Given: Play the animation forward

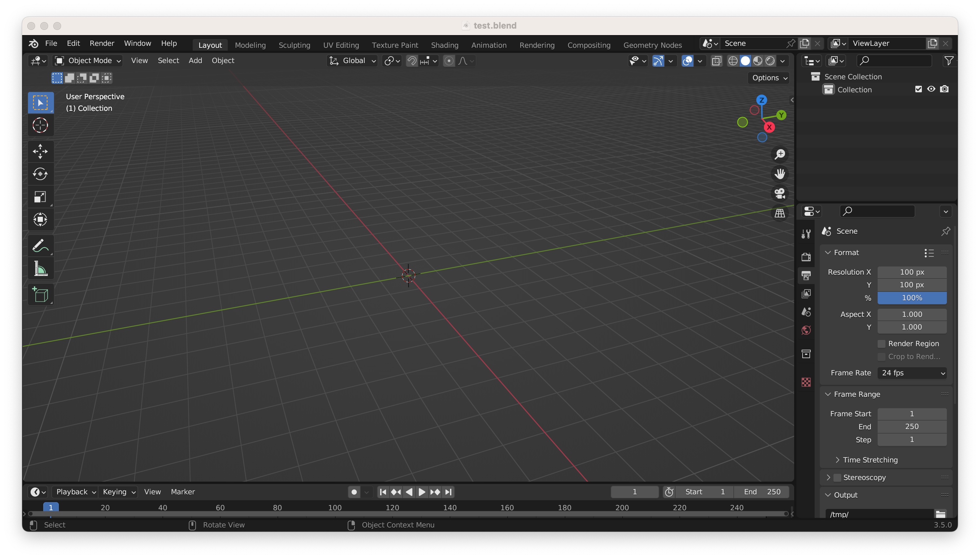Looking at the screenshot, I should (x=421, y=492).
